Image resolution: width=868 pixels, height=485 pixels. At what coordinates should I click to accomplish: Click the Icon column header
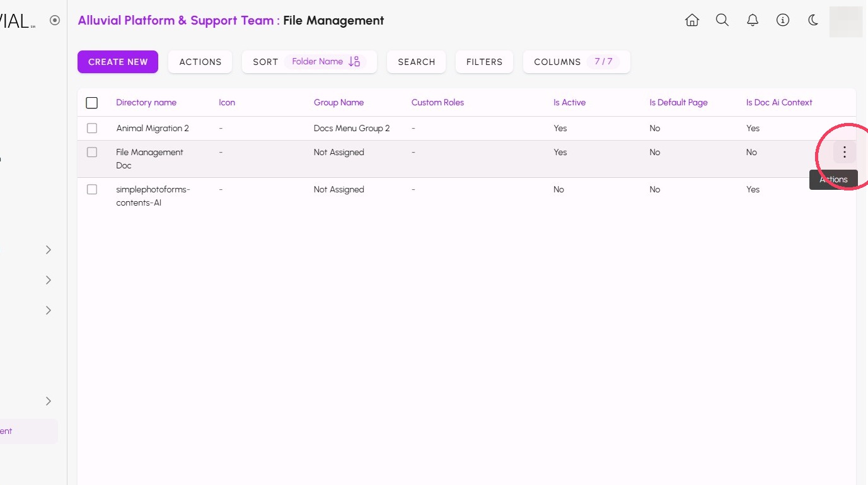(227, 102)
